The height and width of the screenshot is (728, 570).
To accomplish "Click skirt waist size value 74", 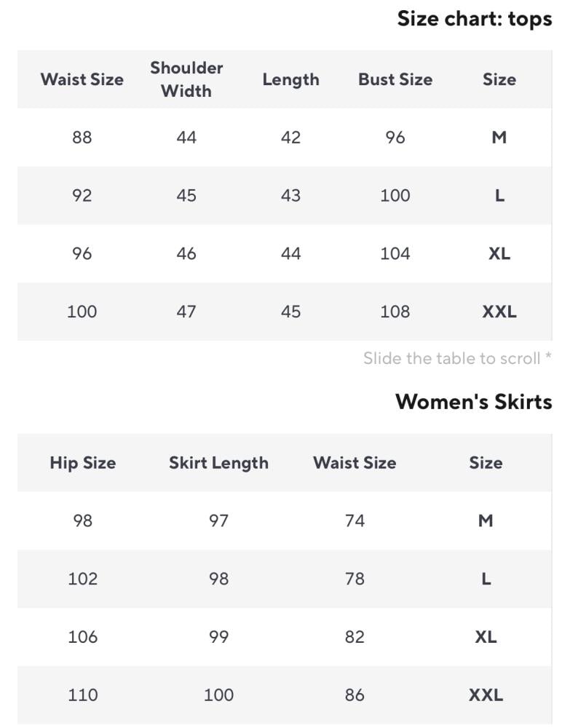I will tap(355, 521).
